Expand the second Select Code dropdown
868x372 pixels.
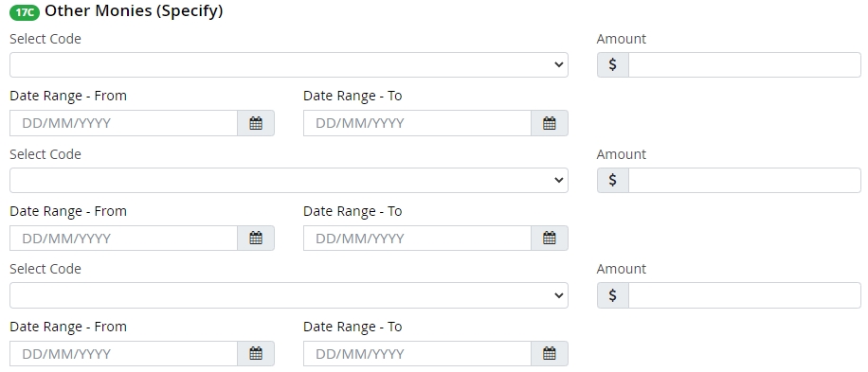(x=289, y=180)
